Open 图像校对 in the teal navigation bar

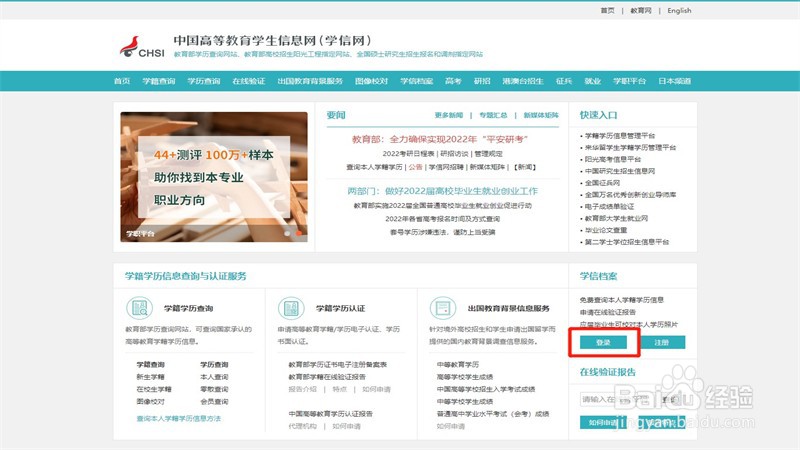point(371,81)
